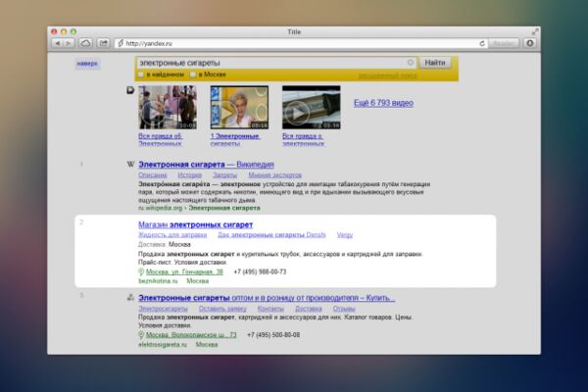Screen dimensions: 588x392
Task: Click the share icon in toolbar
Action: [x=103, y=43]
